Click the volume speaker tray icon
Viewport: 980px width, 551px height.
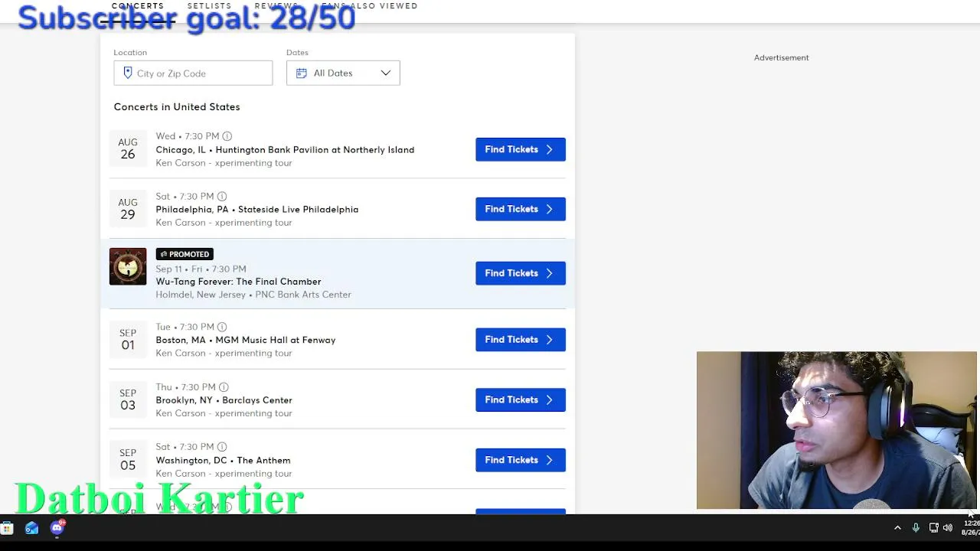click(948, 528)
